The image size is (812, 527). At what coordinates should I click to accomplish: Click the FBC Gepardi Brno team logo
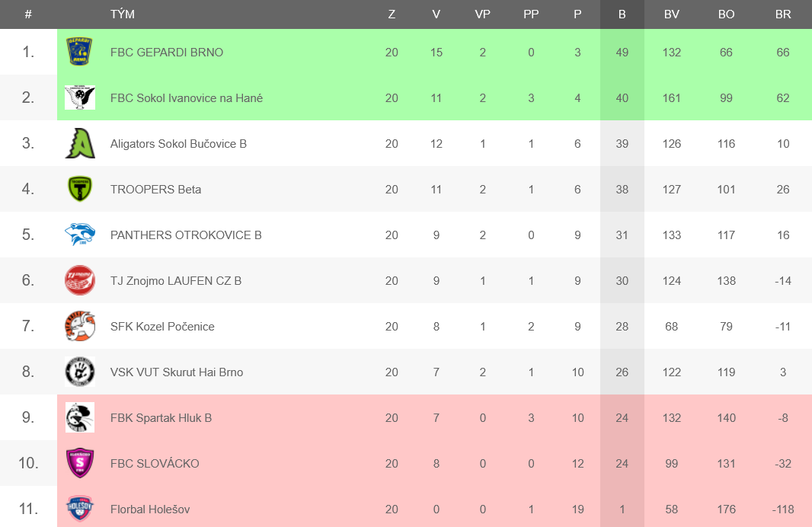pos(80,52)
